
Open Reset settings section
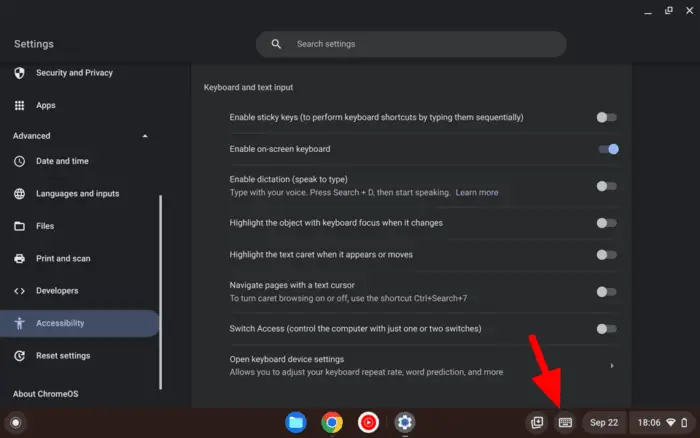point(63,356)
